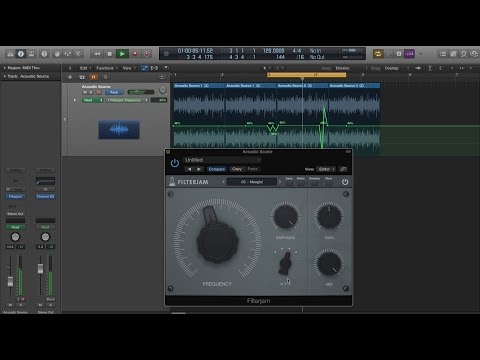Screen dimensions: 480x360
Task: Click the Filterjam slot in left channel strip
Action: [x=15, y=196]
